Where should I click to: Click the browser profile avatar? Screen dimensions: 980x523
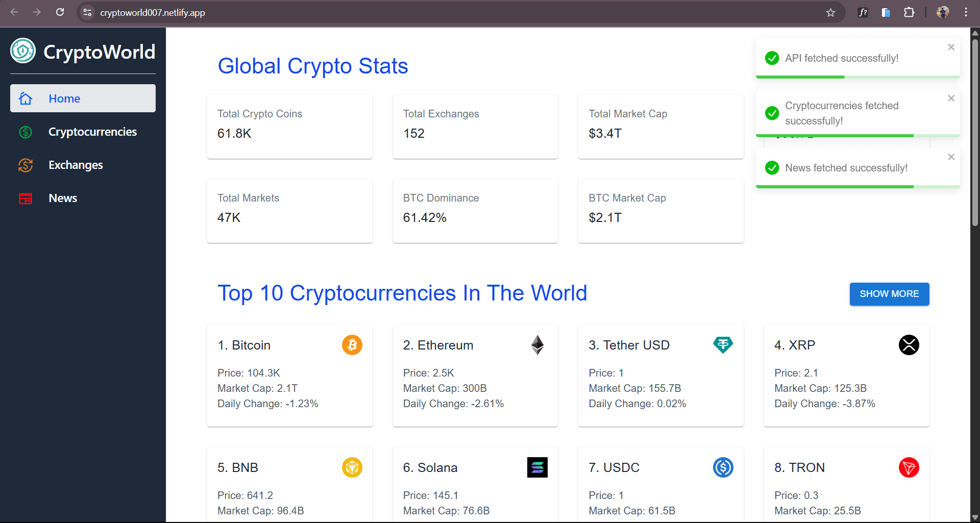point(943,12)
